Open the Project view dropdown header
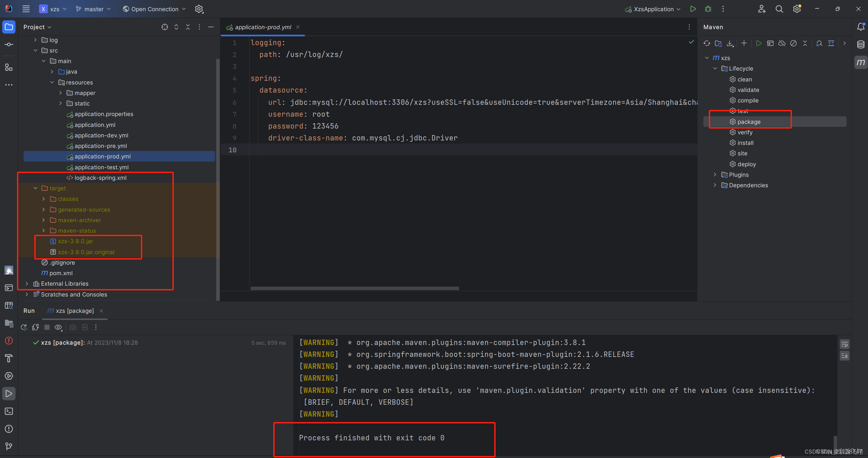This screenshot has width=868, height=458. pyautogui.click(x=37, y=27)
